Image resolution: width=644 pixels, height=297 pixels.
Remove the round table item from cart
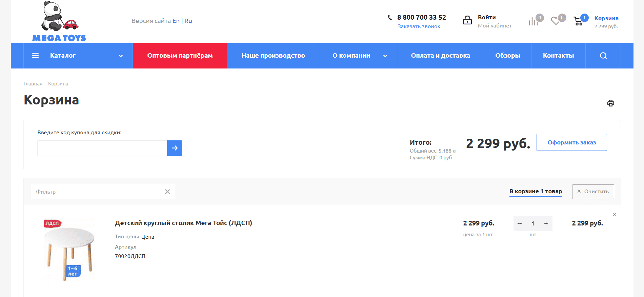[x=615, y=215]
